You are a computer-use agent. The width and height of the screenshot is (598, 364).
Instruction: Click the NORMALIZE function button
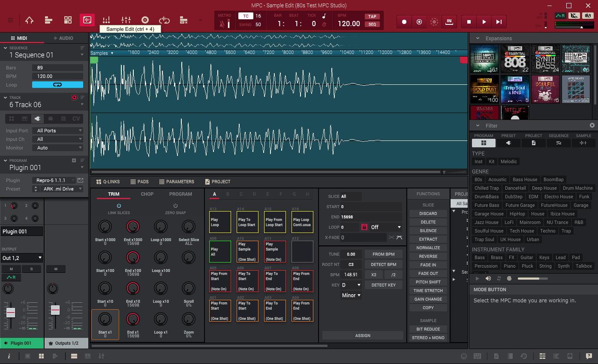428,248
